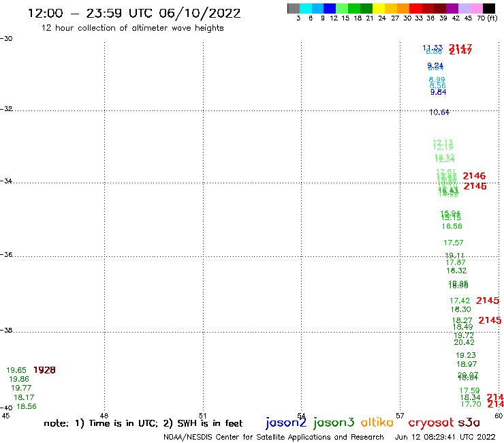Select the blue wave height value '9.84'
The image size is (504, 443).
pos(439,92)
